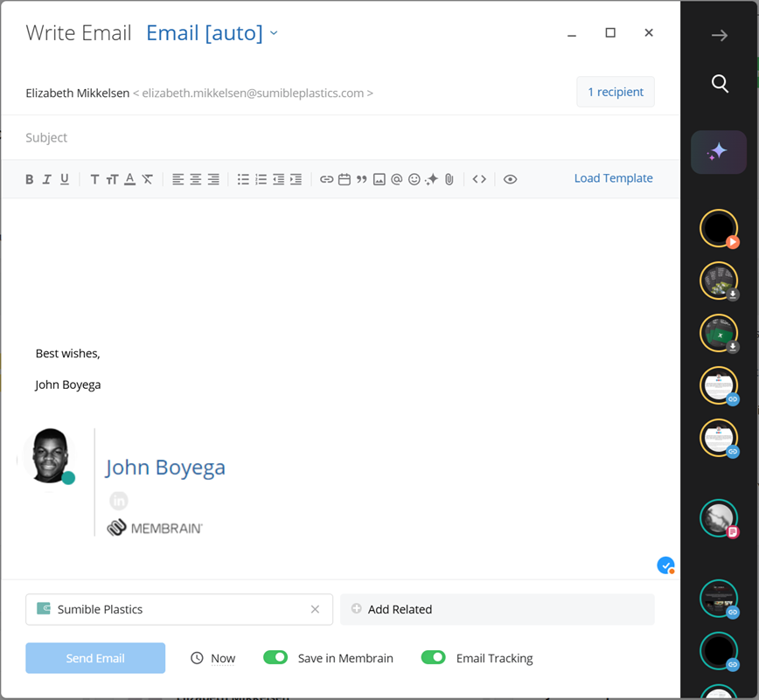The image size is (759, 700).
Task: Insert a block quote
Action: point(362,179)
